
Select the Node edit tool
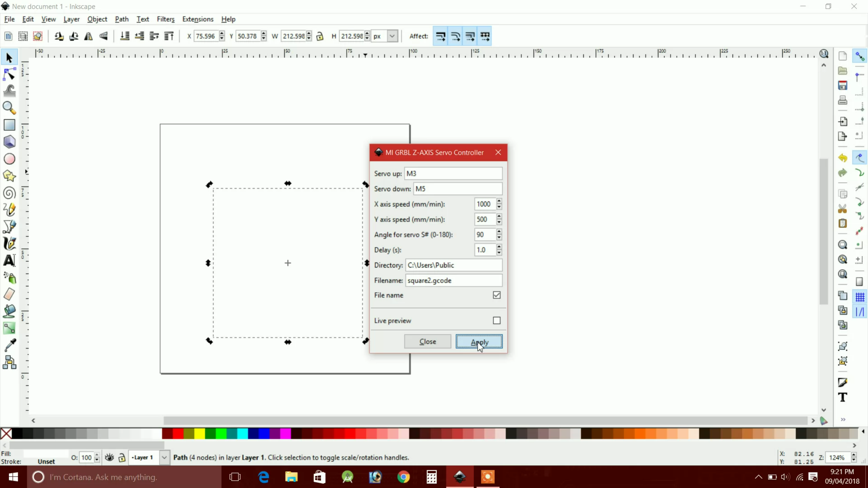9,74
